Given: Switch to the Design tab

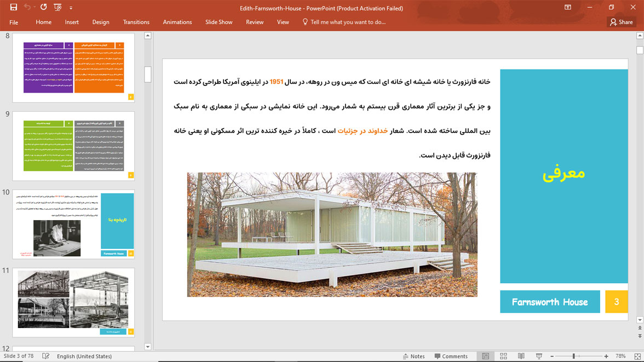Looking at the screenshot, I should 101,22.
